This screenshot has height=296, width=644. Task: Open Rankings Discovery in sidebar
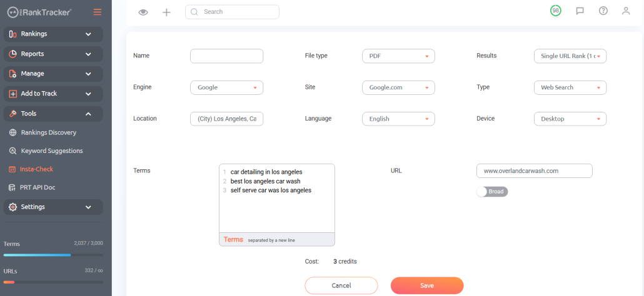click(x=49, y=132)
